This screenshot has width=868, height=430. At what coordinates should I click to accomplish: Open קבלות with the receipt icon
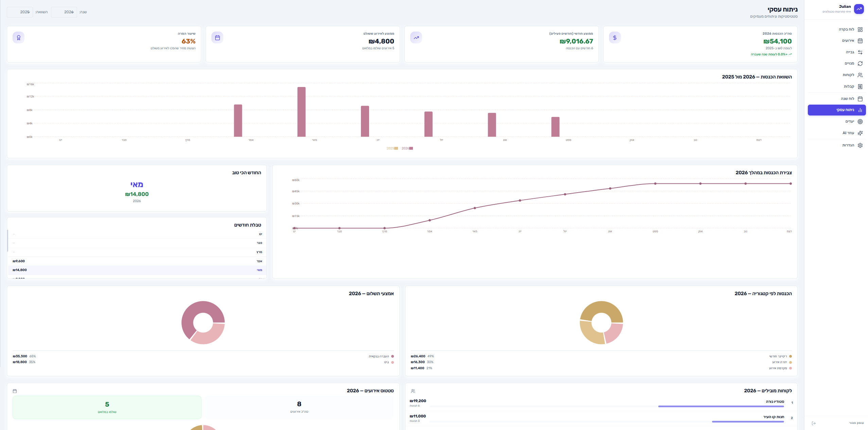pos(860,87)
